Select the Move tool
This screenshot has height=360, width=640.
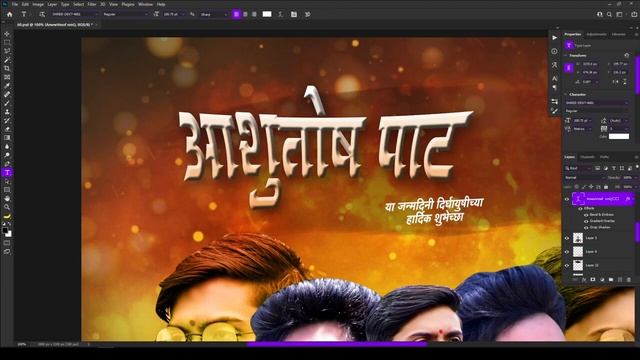click(7, 34)
